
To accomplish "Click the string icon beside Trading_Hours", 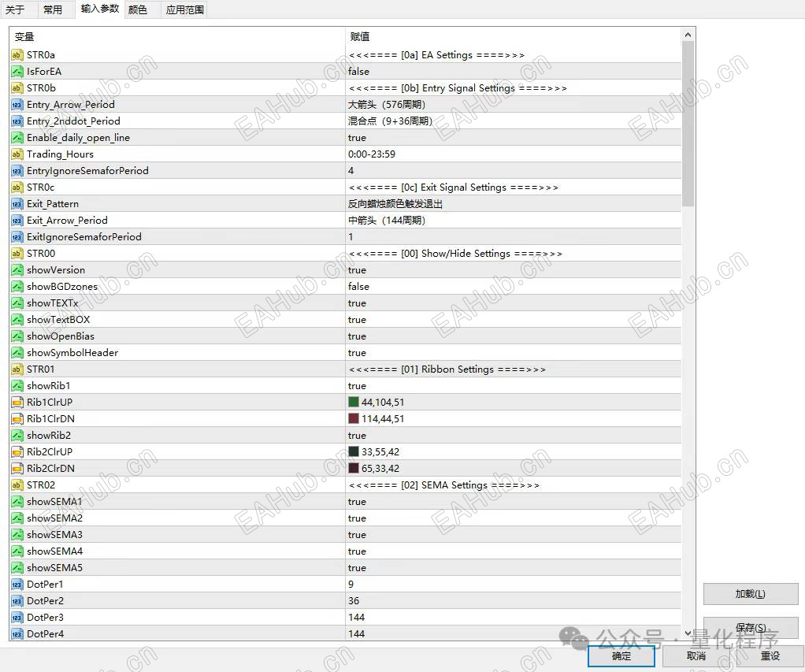I will [x=17, y=154].
